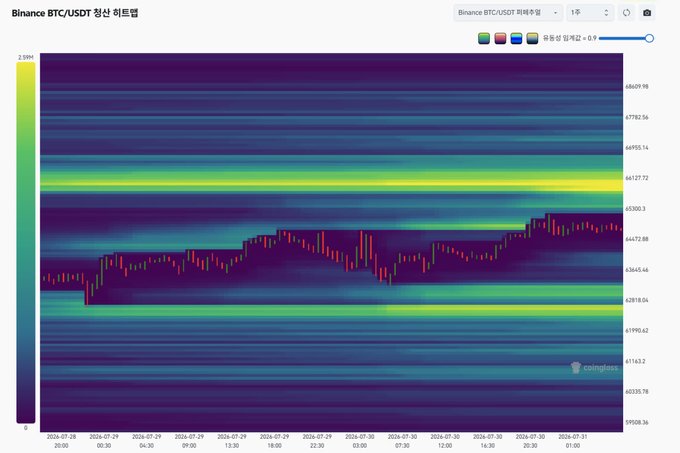Click the 2026-07-30 03:00 time label

click(360, 441)
